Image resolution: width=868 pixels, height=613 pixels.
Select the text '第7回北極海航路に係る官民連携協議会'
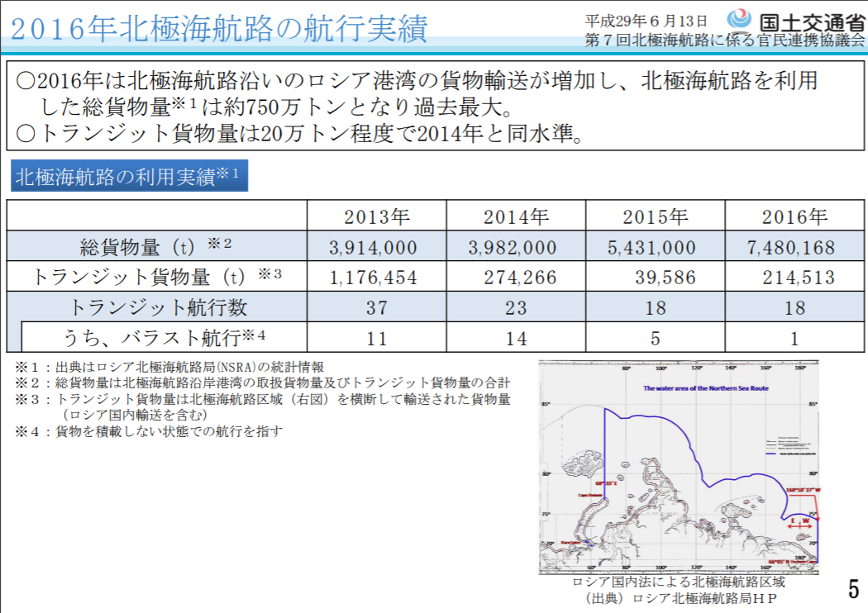coord(725,40)
